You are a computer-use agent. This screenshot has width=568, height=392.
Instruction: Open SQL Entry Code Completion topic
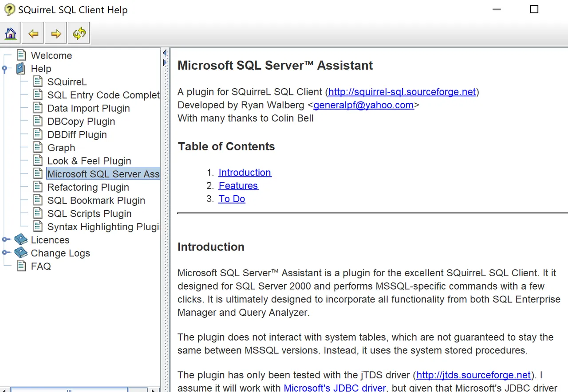tap(103, 95)
